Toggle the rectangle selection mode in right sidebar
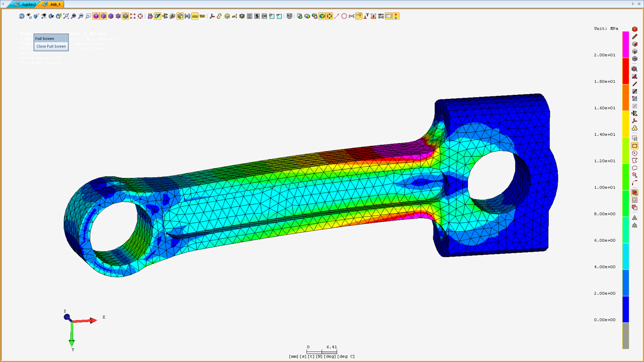This screenshot has height=362, width=644. point(634,146)
